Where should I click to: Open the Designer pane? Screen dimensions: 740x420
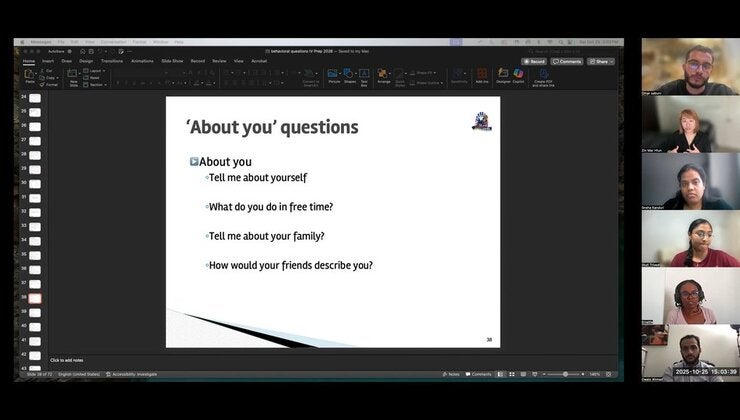pos(503,76)
